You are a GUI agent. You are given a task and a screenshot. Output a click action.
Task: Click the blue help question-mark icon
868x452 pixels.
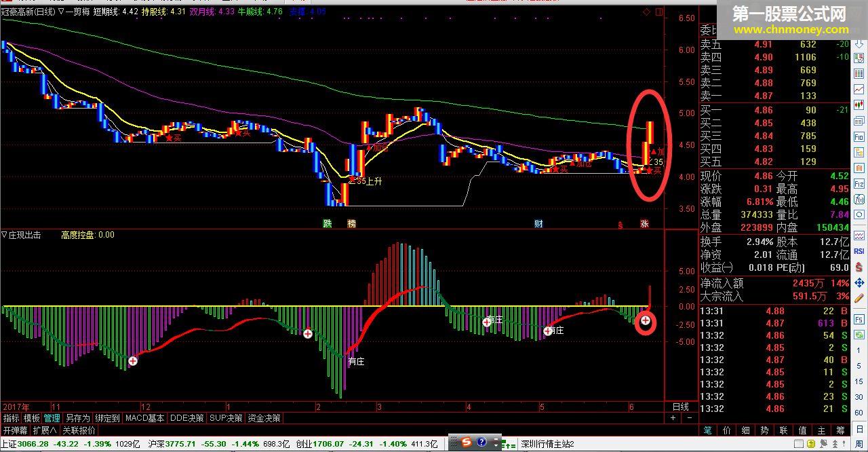point(481,442)
